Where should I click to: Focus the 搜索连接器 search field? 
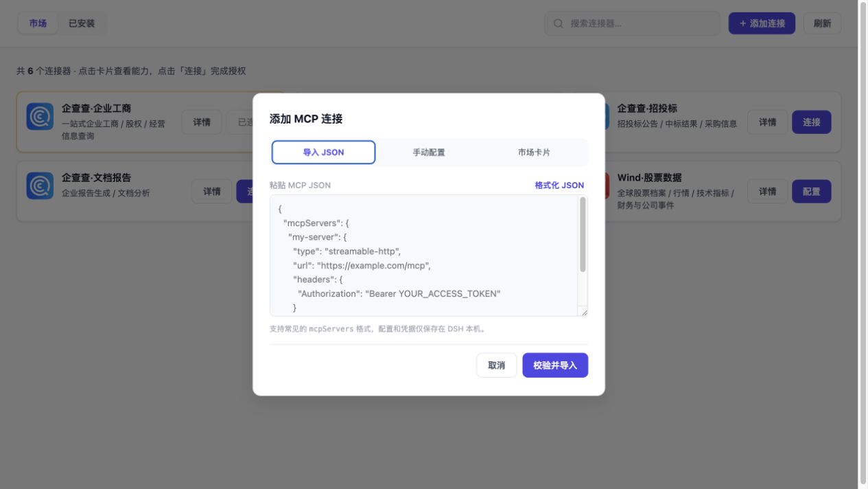click(632, 23)
